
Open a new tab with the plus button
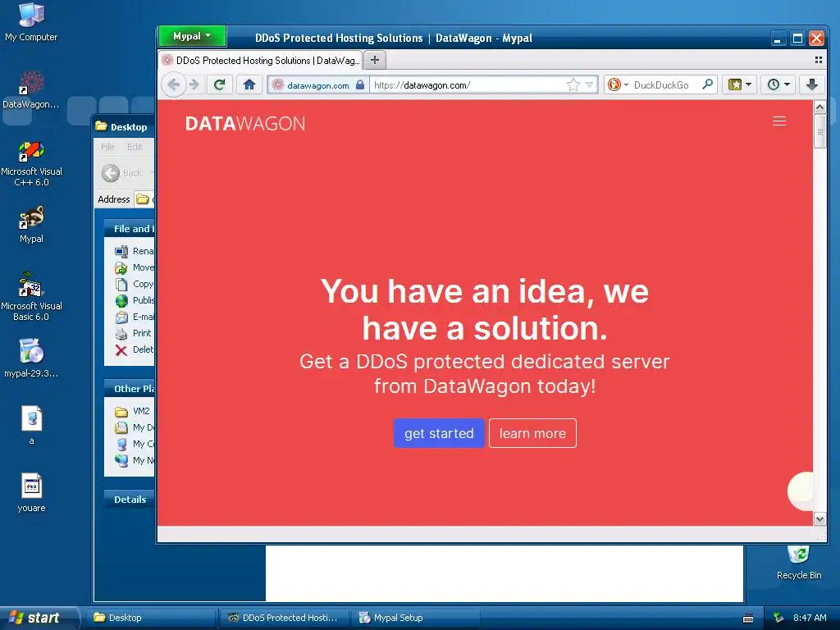(x=375, y=60)
